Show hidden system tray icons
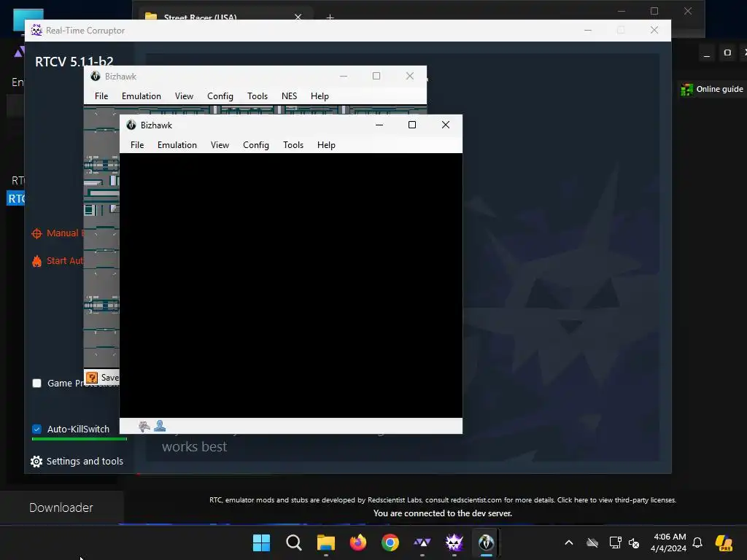747x560 pixels. (569, 542)
